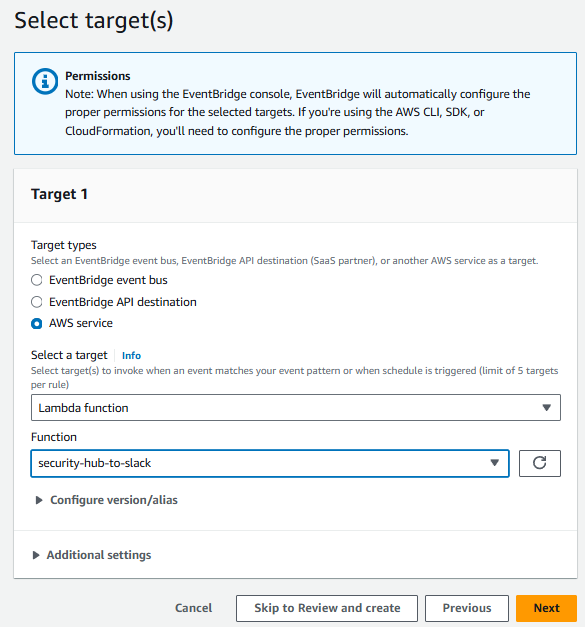Click the Target 1 section header

(59, 194)
